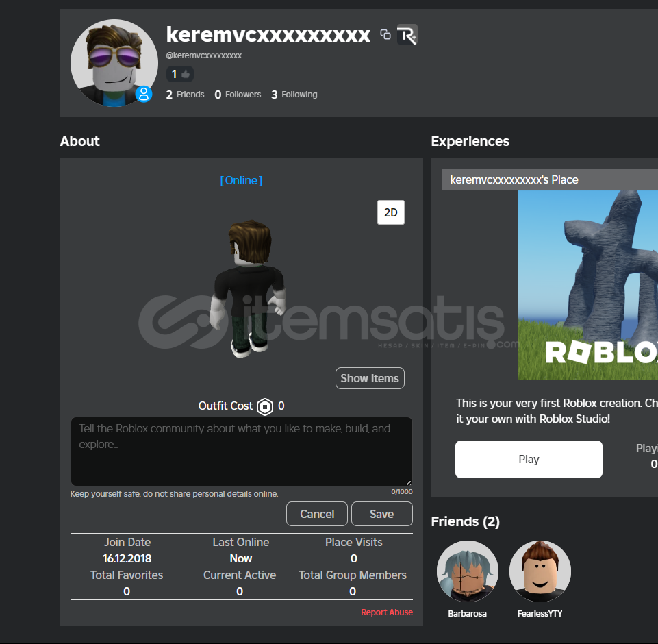Click the @keremvcxxxxxxxxx handle text
The image size is (658, 644).
coord(204,55)
